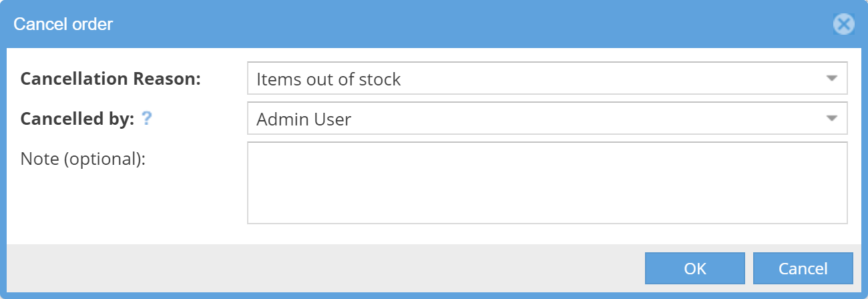Click the empty grey footer area left of OK
Image resolution: width=868 pixels, height=299 pixels.
320,268
